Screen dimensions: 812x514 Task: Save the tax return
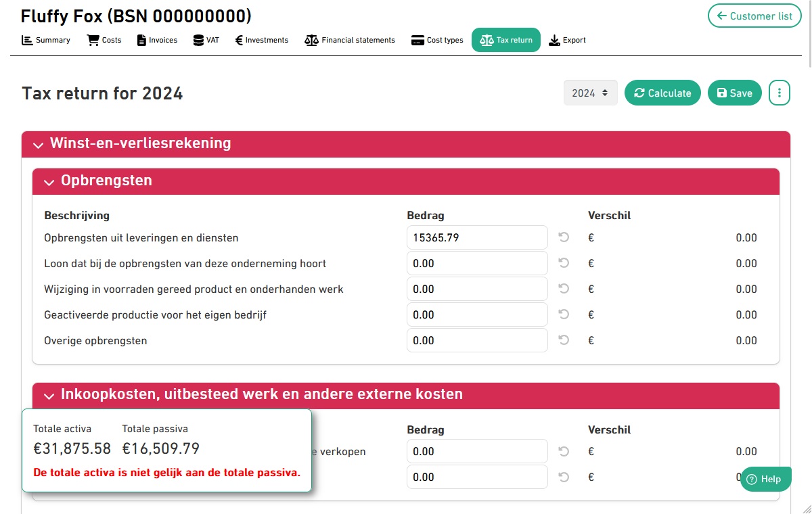pos(734,93)
